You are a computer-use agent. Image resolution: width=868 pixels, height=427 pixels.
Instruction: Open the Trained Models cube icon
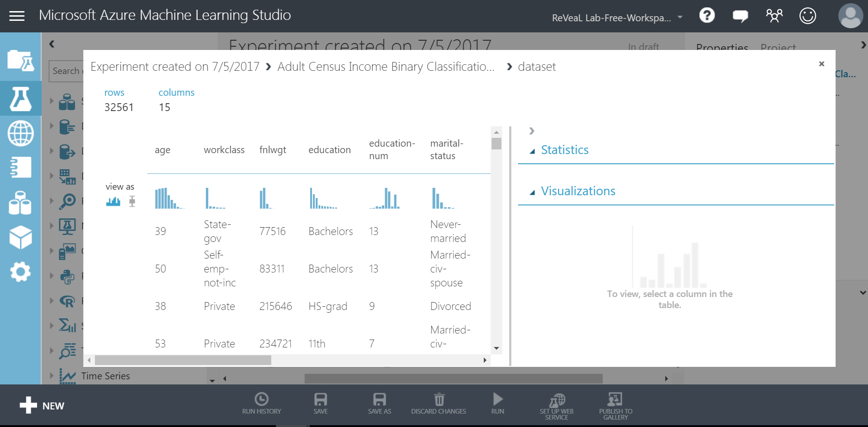click(x=20, y=237)
